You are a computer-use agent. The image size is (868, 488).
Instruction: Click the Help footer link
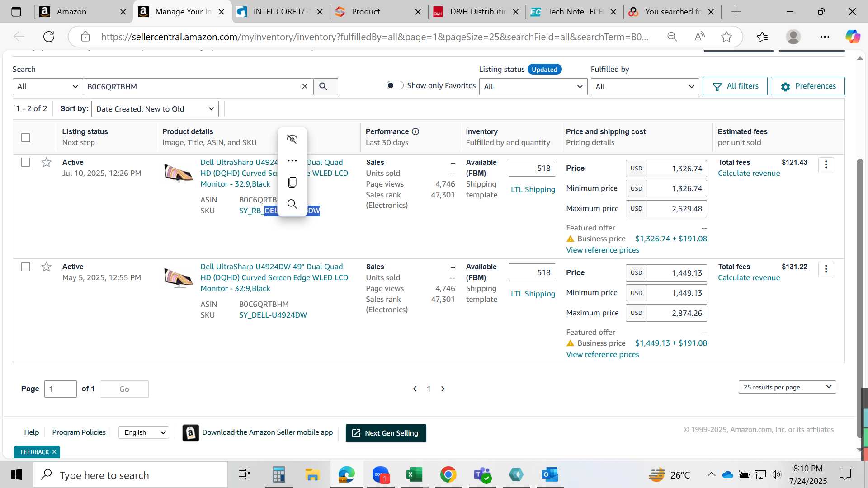[x=32, y=432]
